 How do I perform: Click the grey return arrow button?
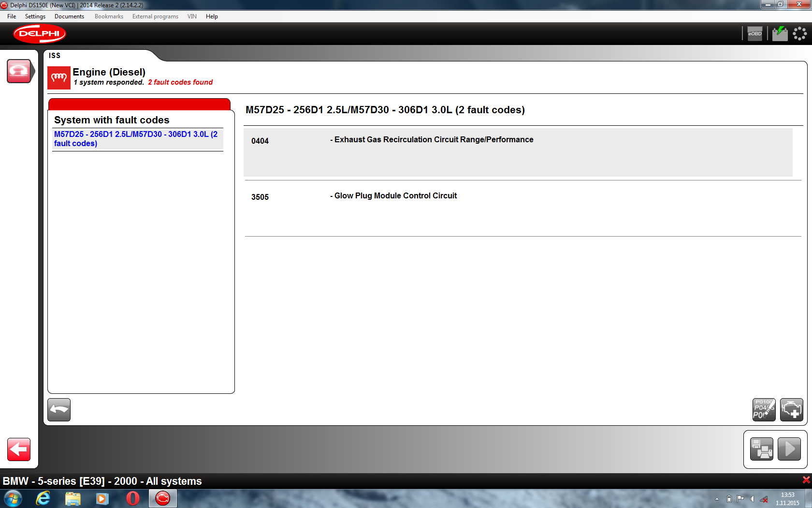(59, 410)
